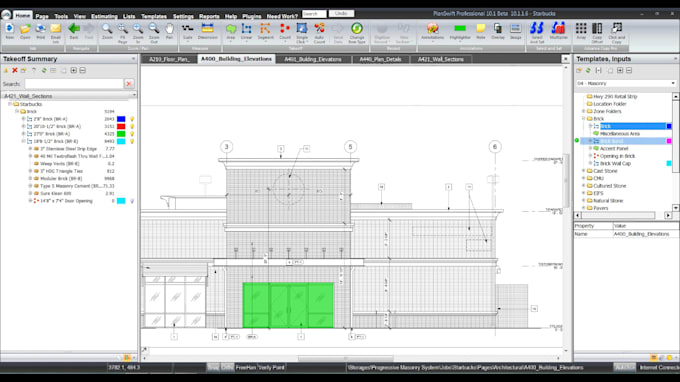
Task: Switch to the A440_Plan_Details tab
Action: [380, 59]
